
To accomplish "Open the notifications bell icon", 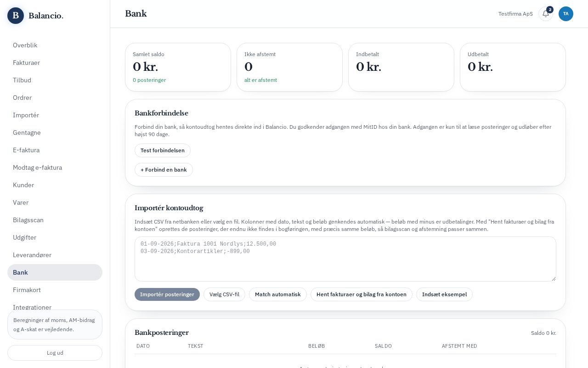I will click(x=546, y=14).
